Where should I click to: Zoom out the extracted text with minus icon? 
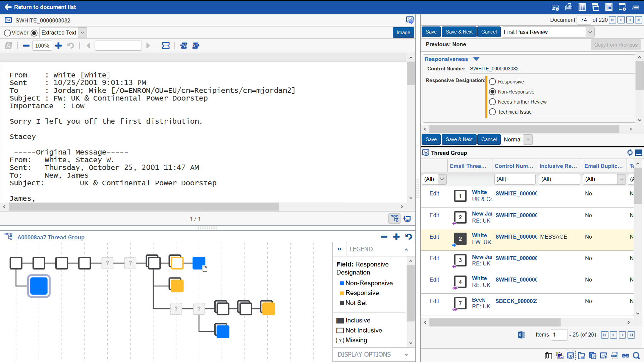[x=26, y=46]
